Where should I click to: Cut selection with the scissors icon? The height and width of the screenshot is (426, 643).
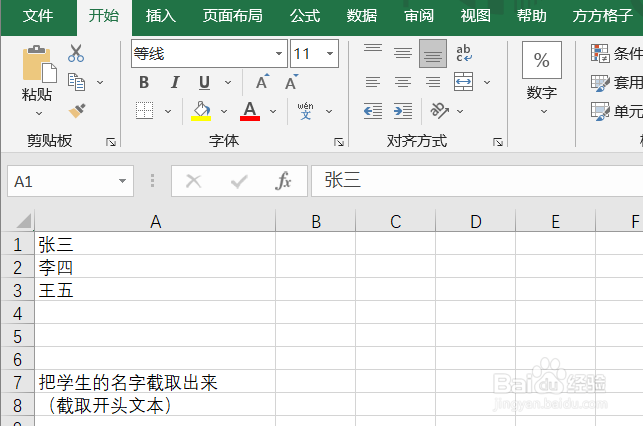pos(76,53)
